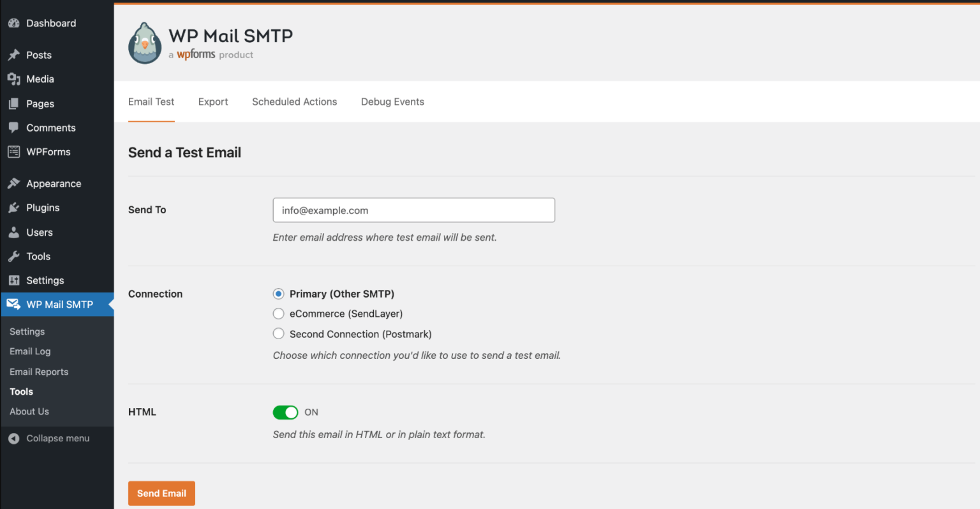Click the Send Email button

[161, 493]
